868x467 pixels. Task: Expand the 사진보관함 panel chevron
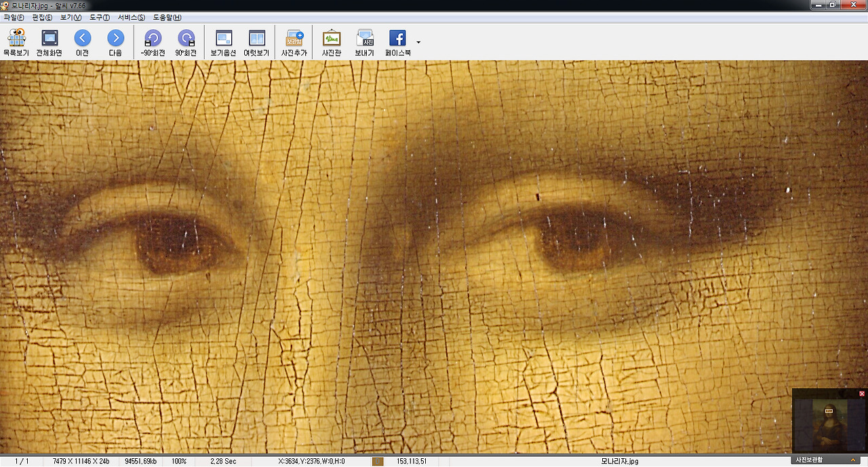pyautogui.click(x=852, y=460)
